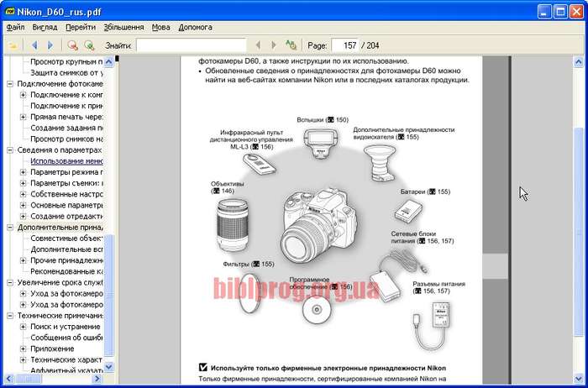Click Фильтры 155 page reference
588x388 pixels.
tap(249, 264)
